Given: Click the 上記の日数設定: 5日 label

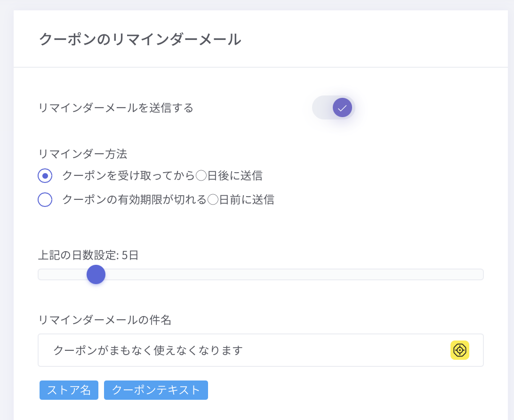Looking at the screenshot, I should 88,255.
